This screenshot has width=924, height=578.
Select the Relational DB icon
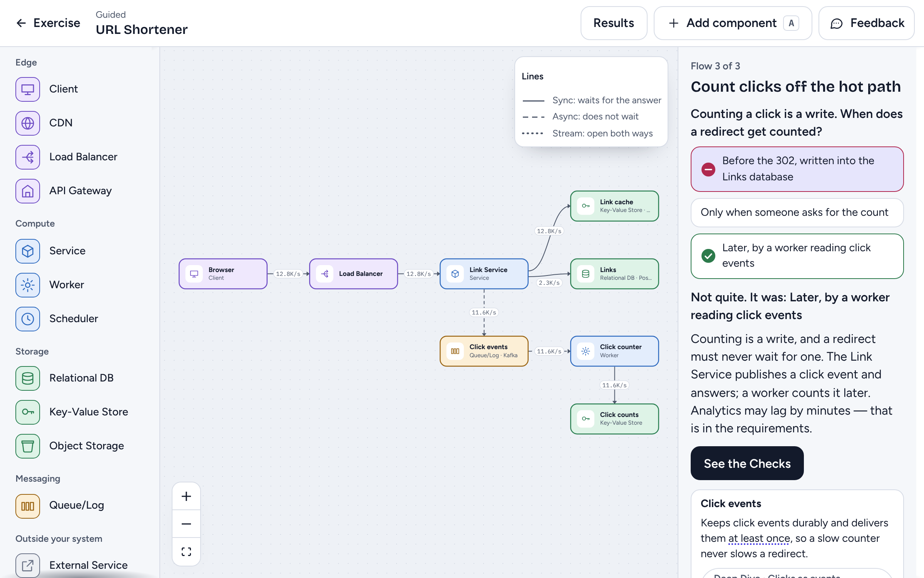(28, 378)
